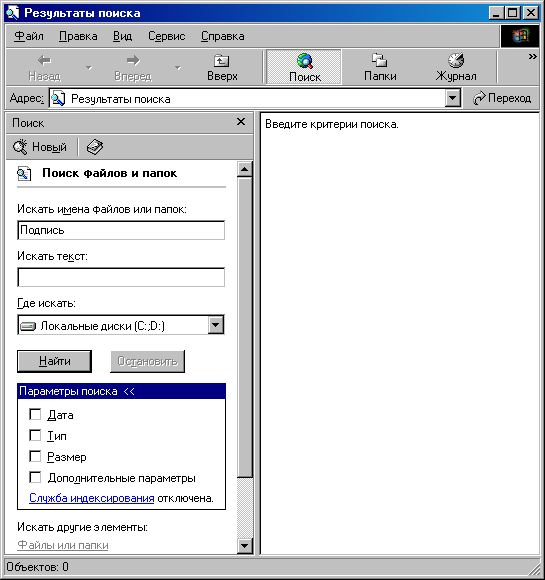Click the file name search field

[121, 230]
